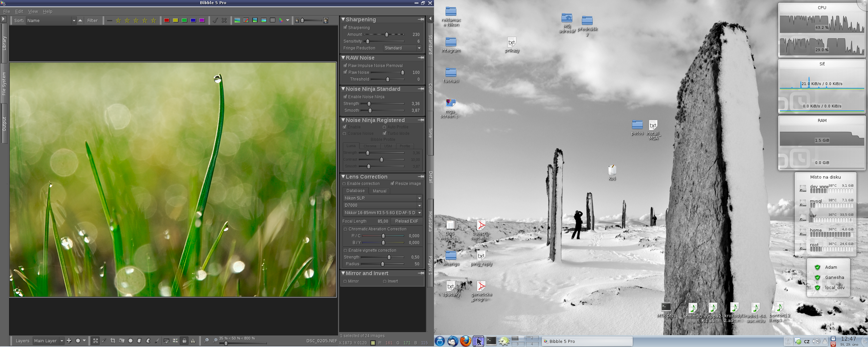The image size is (868, 347).
Task: Open Firefox from the taskbar
Action: point(465,341)
